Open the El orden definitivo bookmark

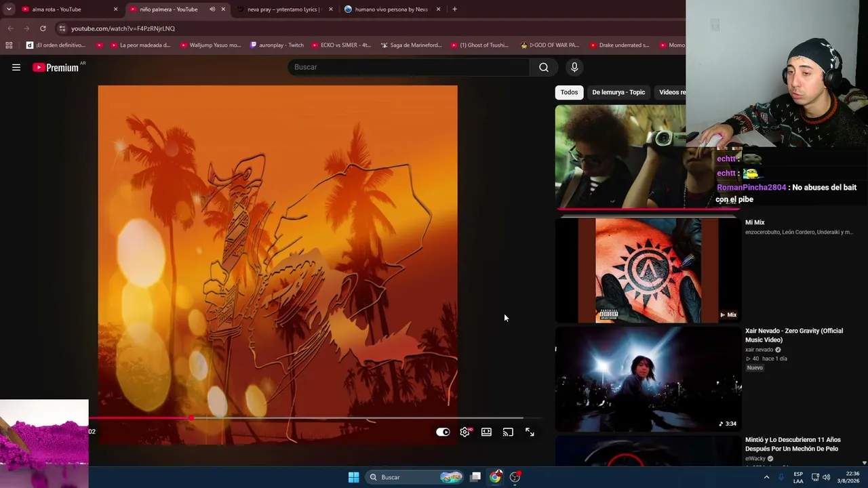[x=56, y=45]
